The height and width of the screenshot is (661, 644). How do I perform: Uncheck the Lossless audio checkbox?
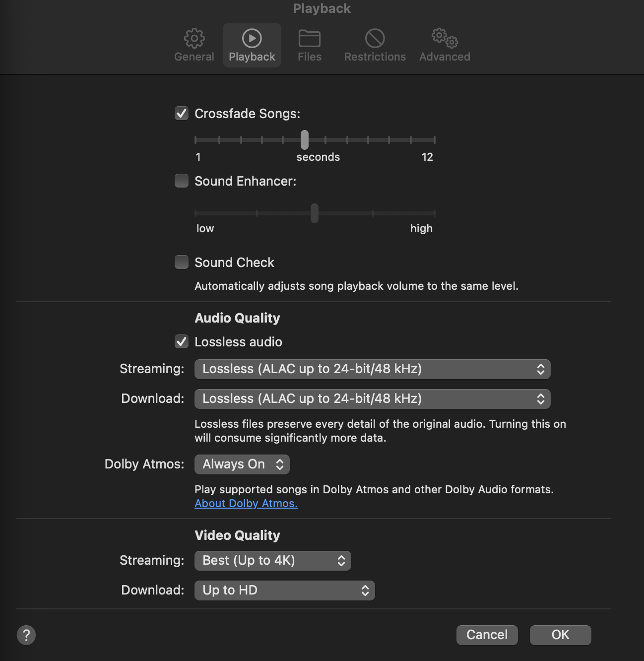coord(182,341)
